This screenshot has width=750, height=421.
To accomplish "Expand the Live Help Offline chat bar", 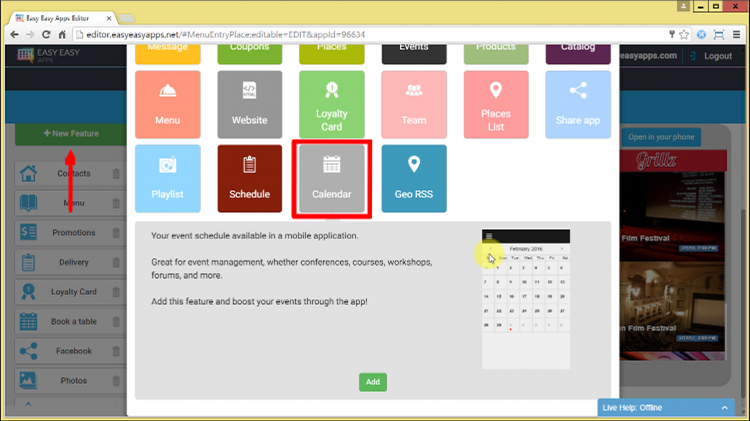I will tap(666, 408).
